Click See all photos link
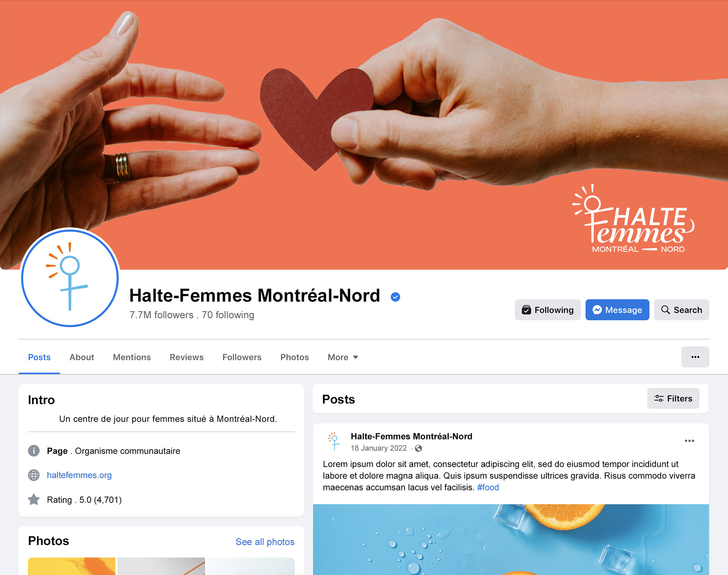 (x=265, y=542)
